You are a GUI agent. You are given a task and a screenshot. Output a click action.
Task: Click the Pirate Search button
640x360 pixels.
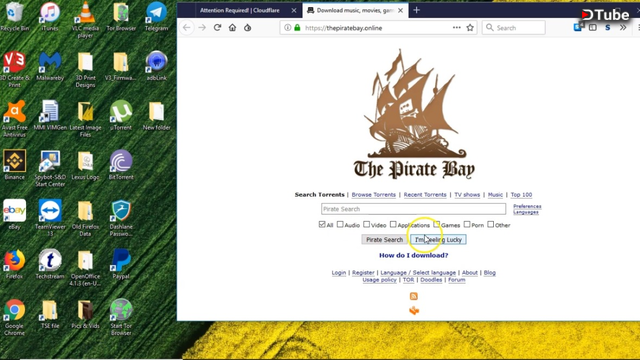[x=384, y=240]
